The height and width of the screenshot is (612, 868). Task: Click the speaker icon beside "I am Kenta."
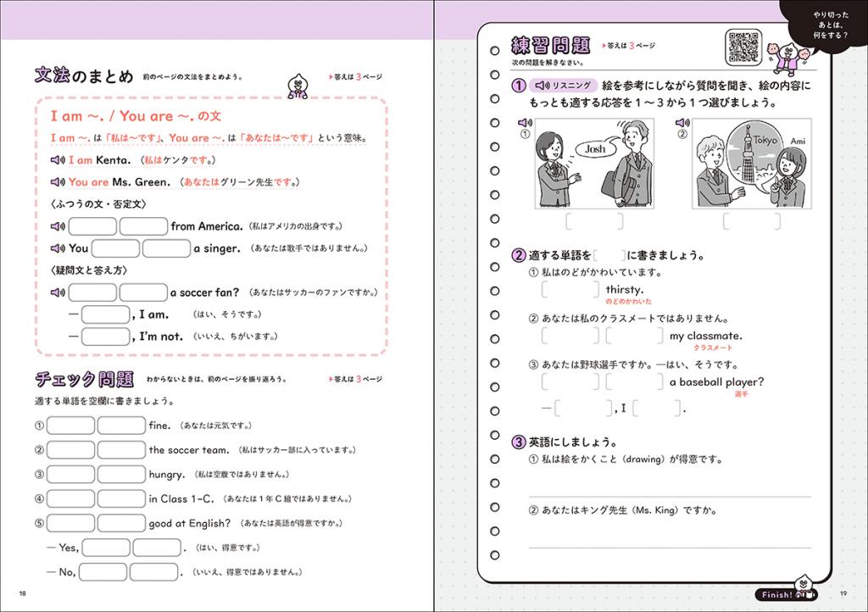[x=58, y=160]
